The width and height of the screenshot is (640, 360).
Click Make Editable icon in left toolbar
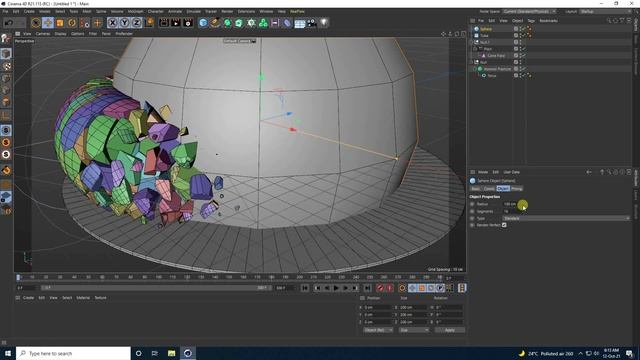pyautogui.click(x=6, y=38)
